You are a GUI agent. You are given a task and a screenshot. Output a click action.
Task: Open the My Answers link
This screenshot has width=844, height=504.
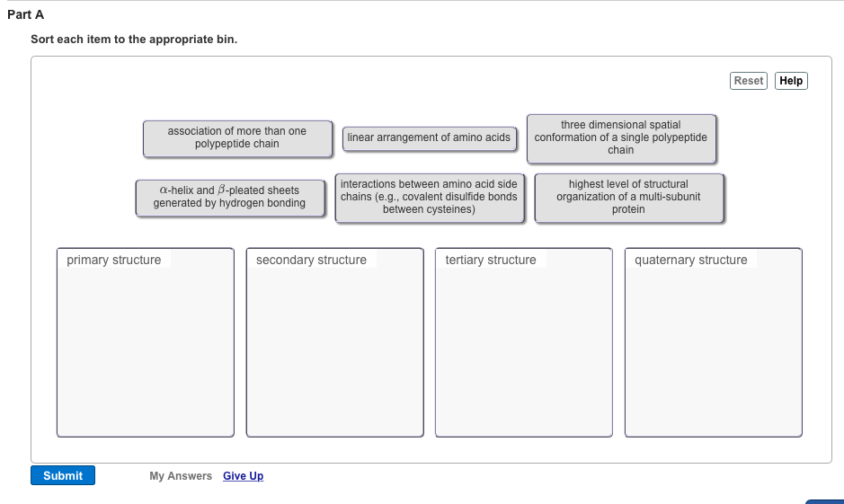[x=181, y=476]
